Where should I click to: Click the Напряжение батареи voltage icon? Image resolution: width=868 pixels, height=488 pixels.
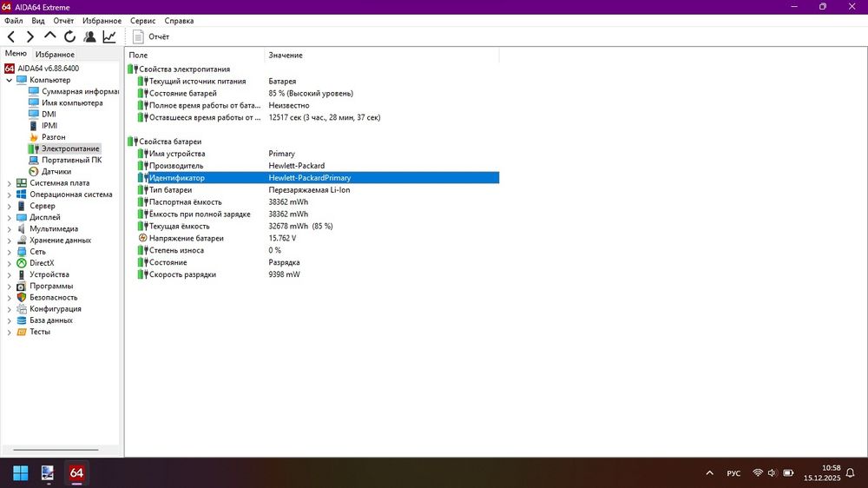tap(143, 238)
